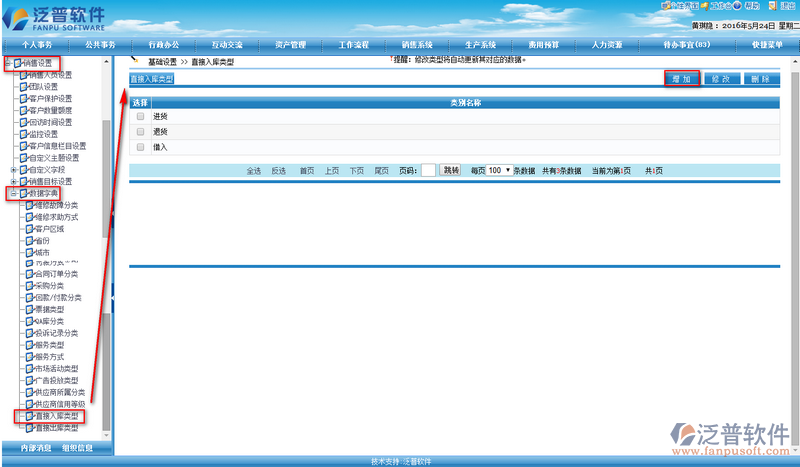The width and height of the screenshot is (800, 467).
Task: Expand the 自定义字段 tree node
Action: point(13,170)
